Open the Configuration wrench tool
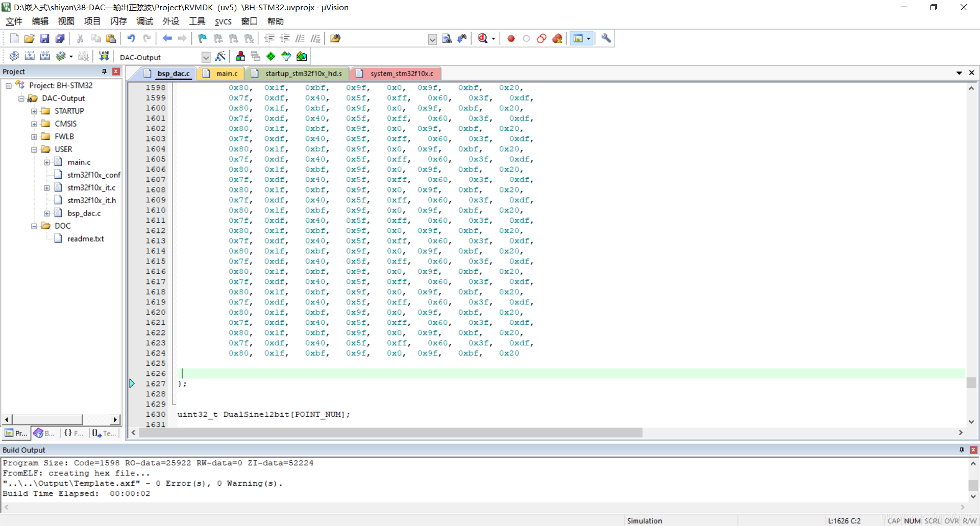This screenshot has width=980, height=526. click(606, 38)
